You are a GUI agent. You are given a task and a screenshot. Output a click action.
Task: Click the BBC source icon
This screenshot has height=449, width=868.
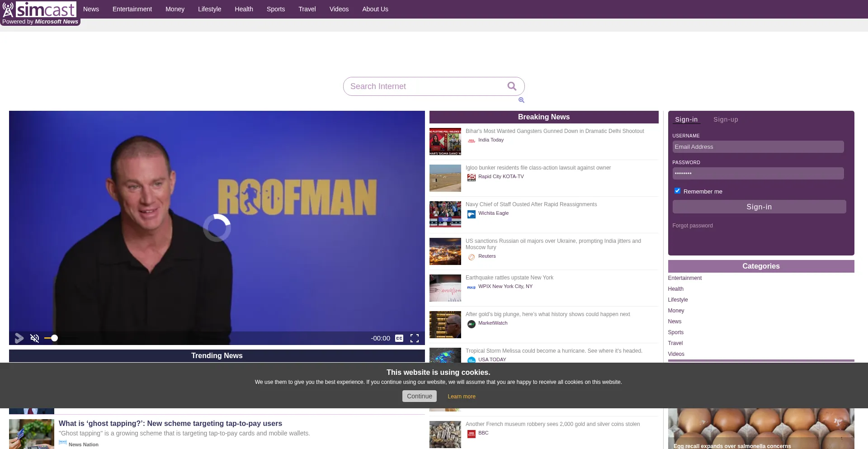(x=472, y=434)
